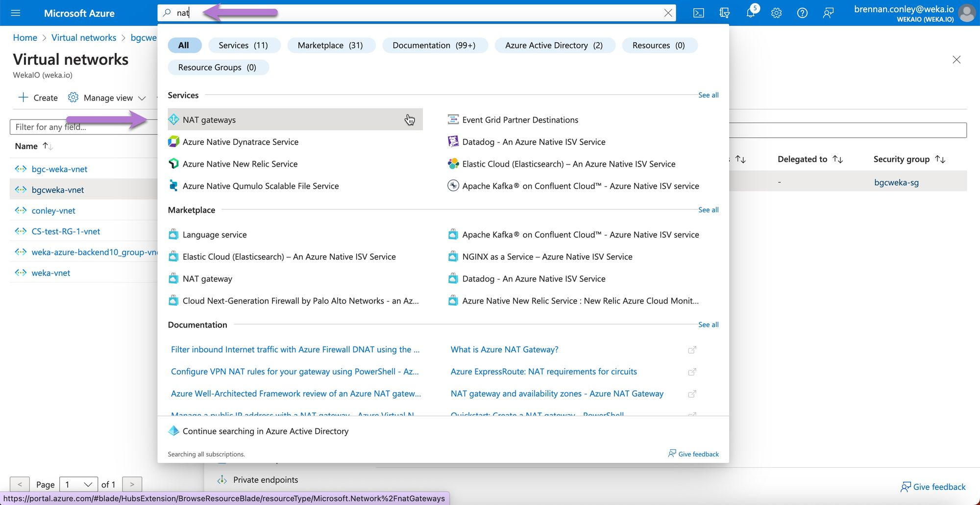Open the notifications bell
The height and width of the screenshot is (505, 980).
coord(750,13)
